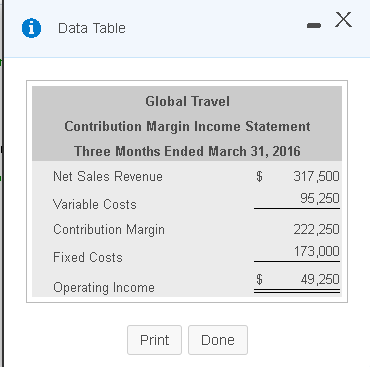This screenshot has height=367, width=370.
Task: Click the blue info icon
Action: tap(31, 28)
